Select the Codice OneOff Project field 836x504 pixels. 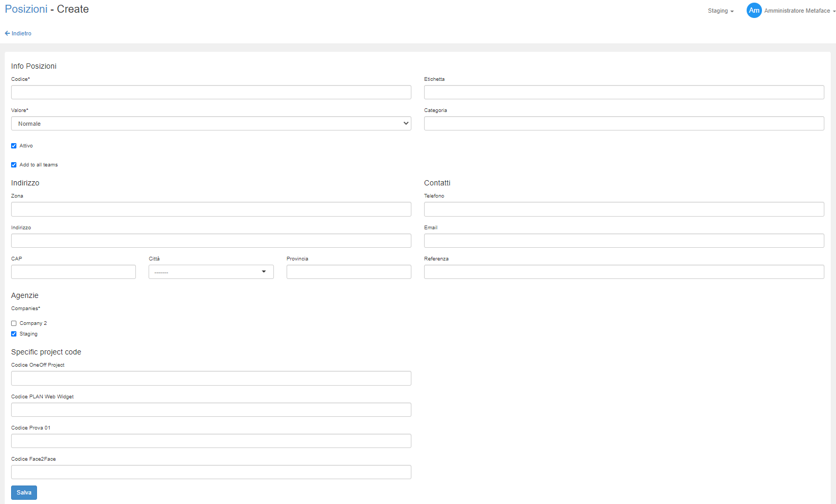tap(211, 378)
